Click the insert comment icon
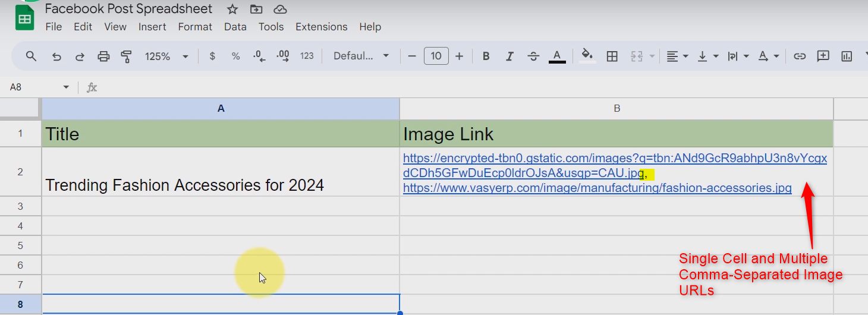Image resolution: width=868 pixels, height=315 pixels. click(x=823, y=56)
